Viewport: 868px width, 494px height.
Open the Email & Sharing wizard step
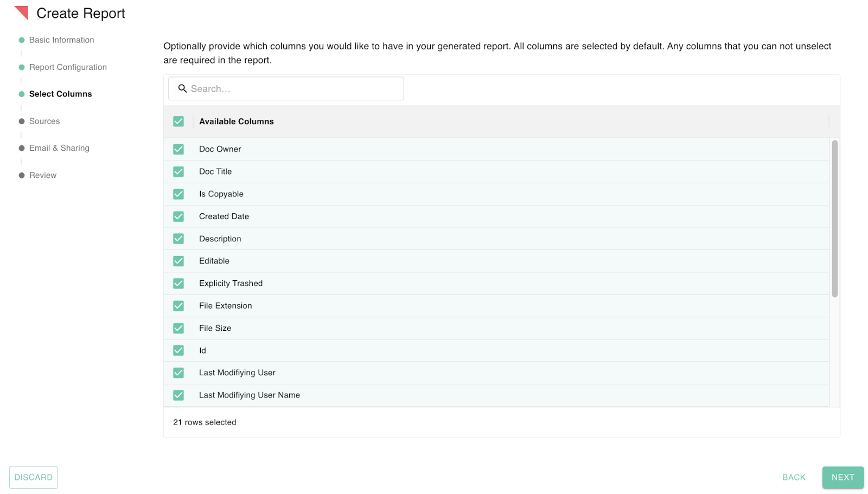coord(59,147)
